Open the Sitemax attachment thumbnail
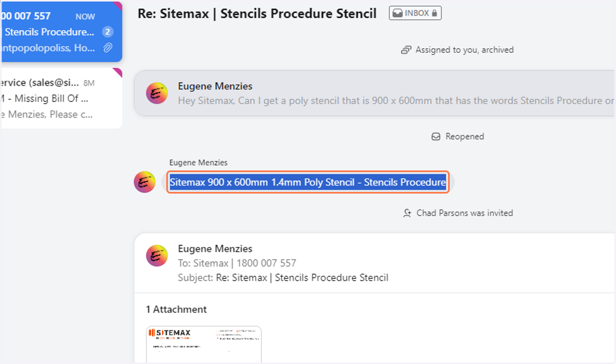The width and height of the screenshot is (616, 364). [x=204, y=344]
